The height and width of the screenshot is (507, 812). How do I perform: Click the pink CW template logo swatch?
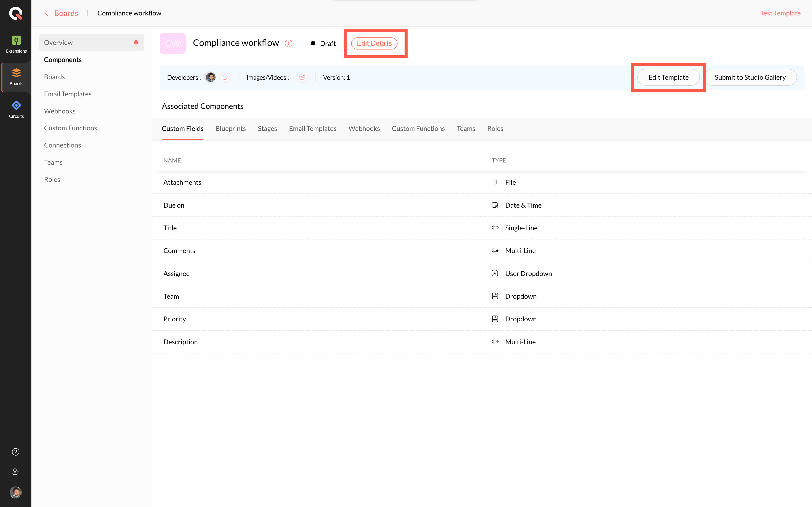click(173, 43)
